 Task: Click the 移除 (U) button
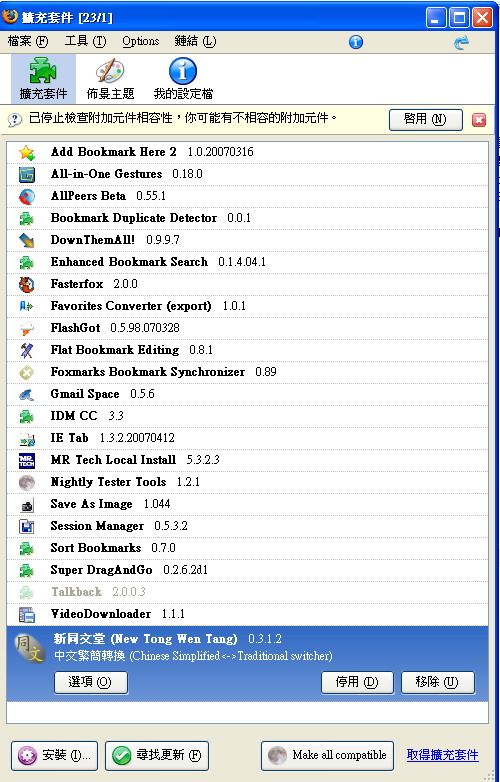coord(438,682)
